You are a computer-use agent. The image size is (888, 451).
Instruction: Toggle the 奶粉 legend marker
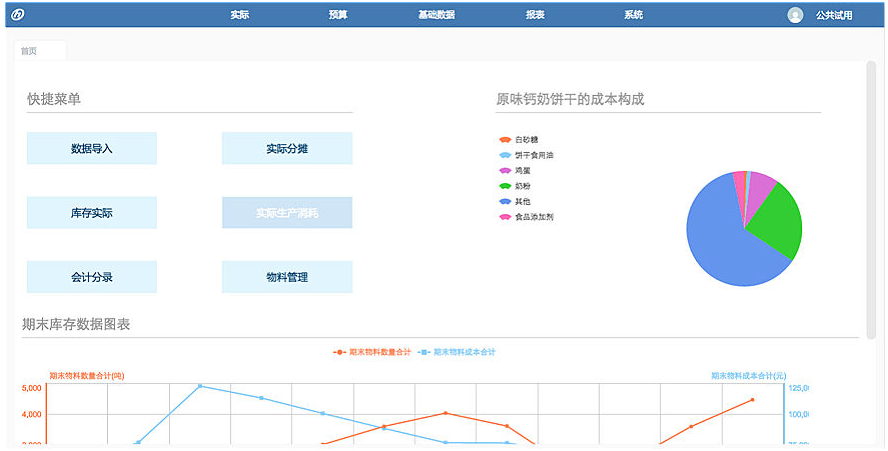(505, 186)
